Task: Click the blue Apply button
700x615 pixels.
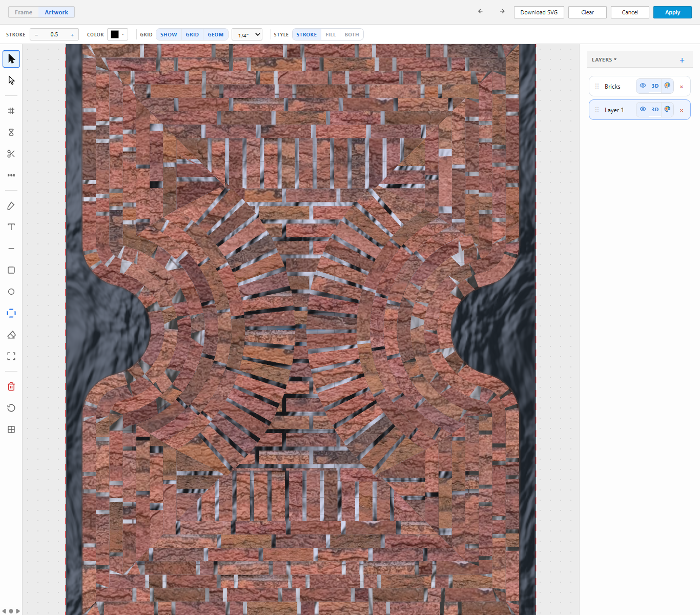Action: pyautogui.click(x=672, y=12)
